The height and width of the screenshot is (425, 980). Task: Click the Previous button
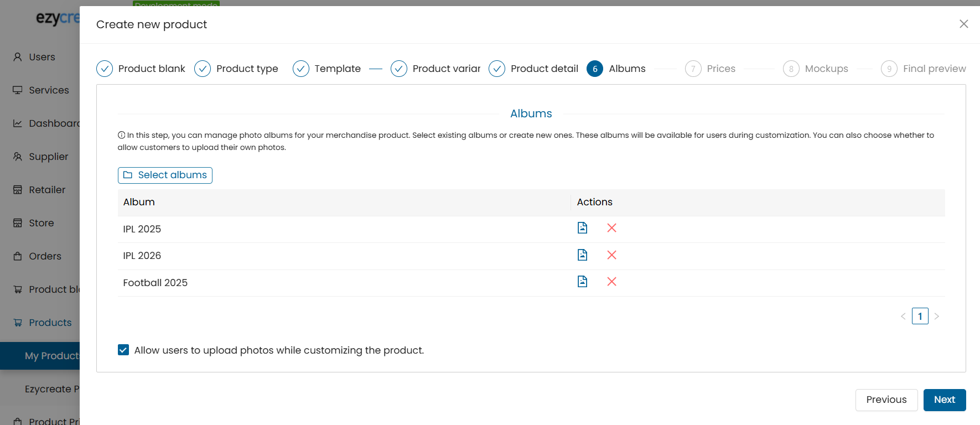(x=886, y=400)
